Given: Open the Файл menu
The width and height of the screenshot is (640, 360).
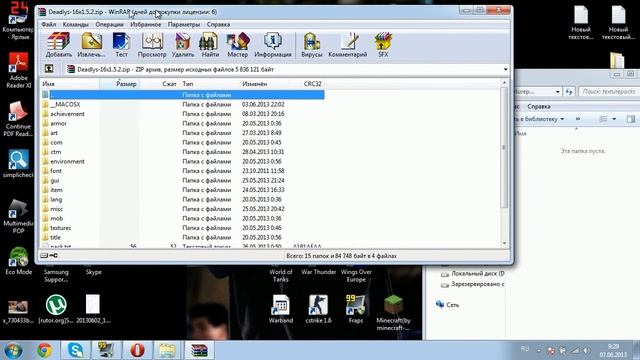Looking at the screenshot, I should coord(49,24).
